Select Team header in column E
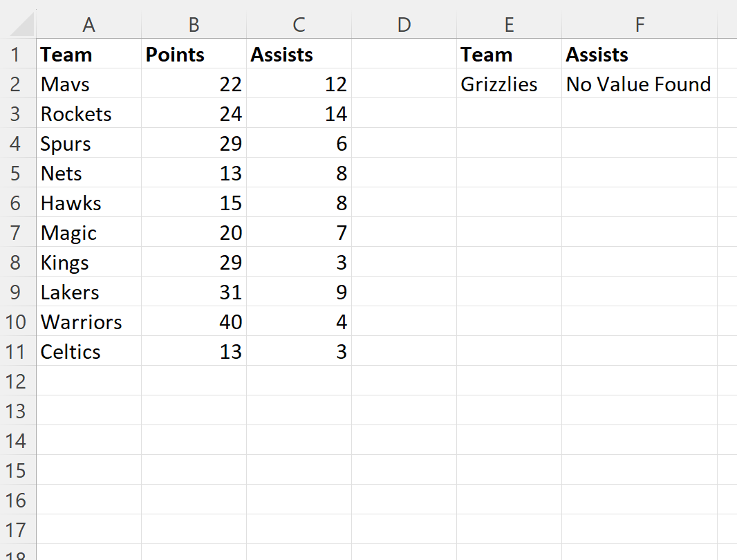737x560 pixels. [x=509, y=54]
